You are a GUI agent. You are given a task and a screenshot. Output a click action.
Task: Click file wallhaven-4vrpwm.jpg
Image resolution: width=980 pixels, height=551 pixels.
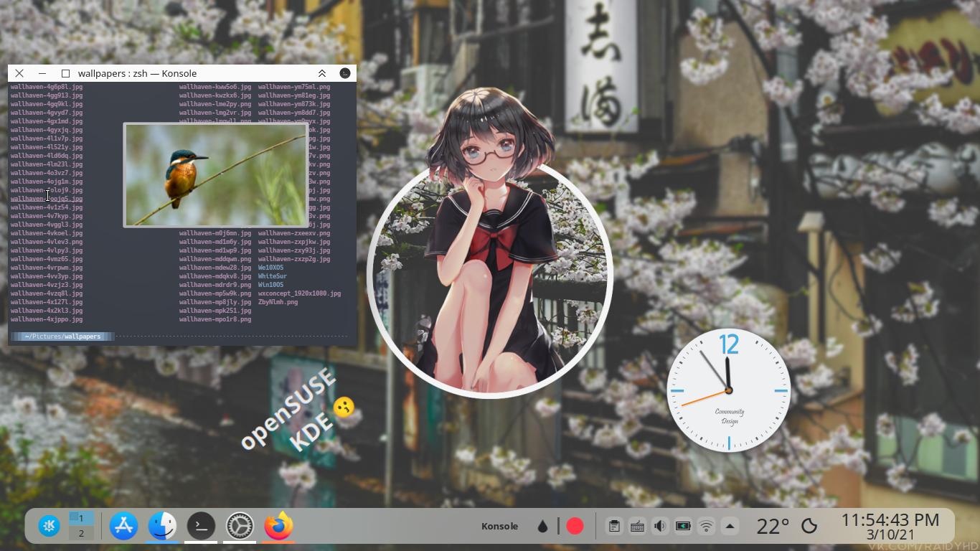[47, 268]
